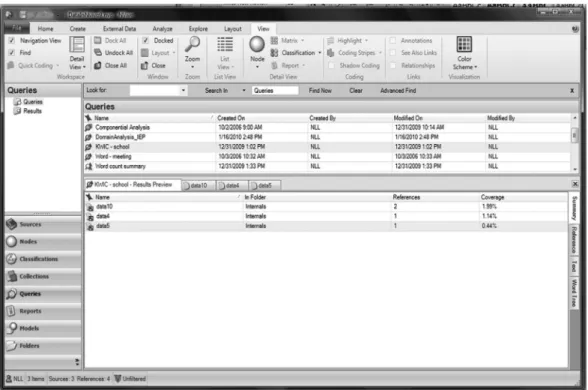Select the data5 result row
Viewport: 588px width, 390px height.
pyautogui.click(x=326, y=226)
